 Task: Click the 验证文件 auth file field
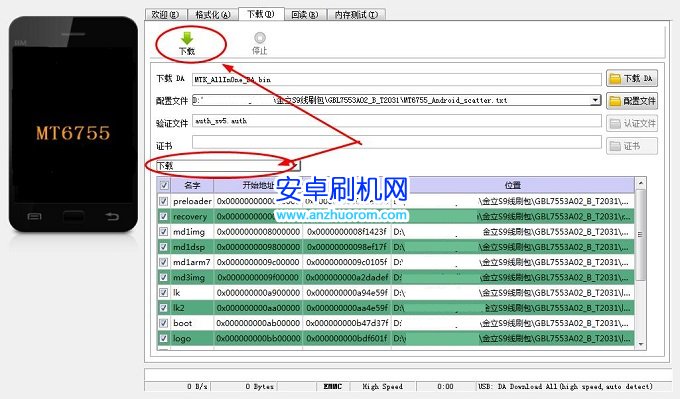[396, 121]
